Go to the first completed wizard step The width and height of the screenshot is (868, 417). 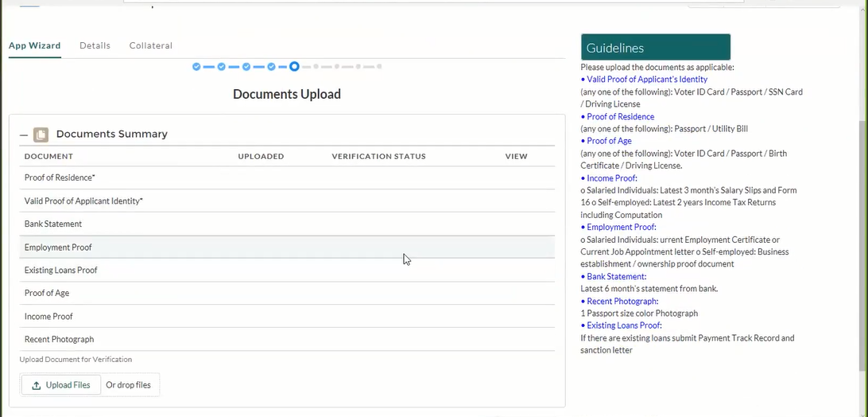pos(196,67)
